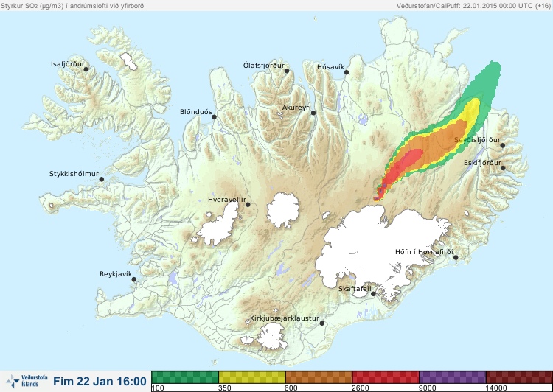
Task: Select the yellow 350 legend swatch
Action: tap(252, 377)
